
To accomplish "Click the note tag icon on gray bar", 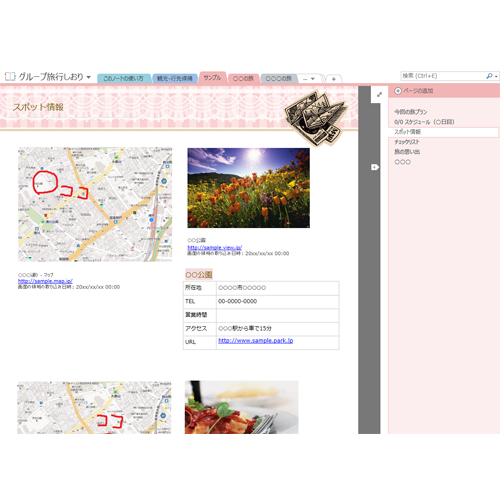I will point(375,167).
